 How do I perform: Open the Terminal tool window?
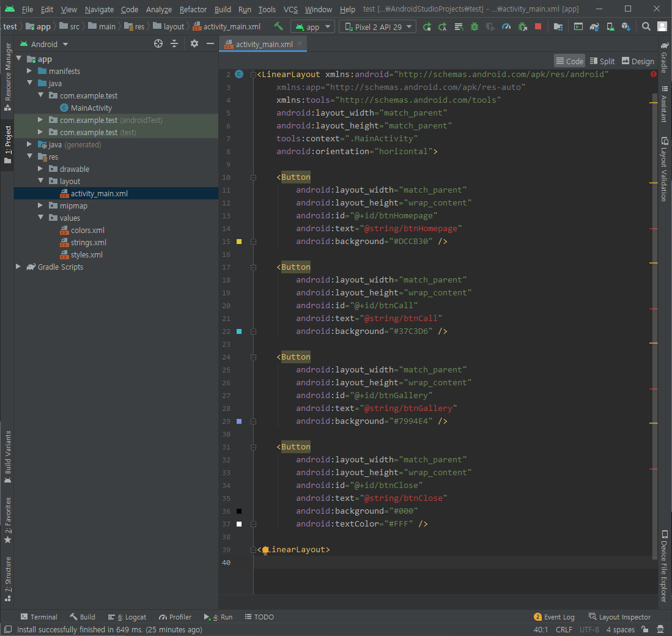[x=39, y=616]
